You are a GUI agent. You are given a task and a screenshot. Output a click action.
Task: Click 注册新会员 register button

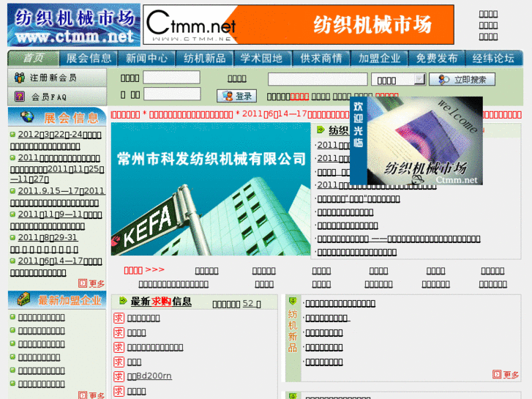pyautogui.click(x=57, y=78)
